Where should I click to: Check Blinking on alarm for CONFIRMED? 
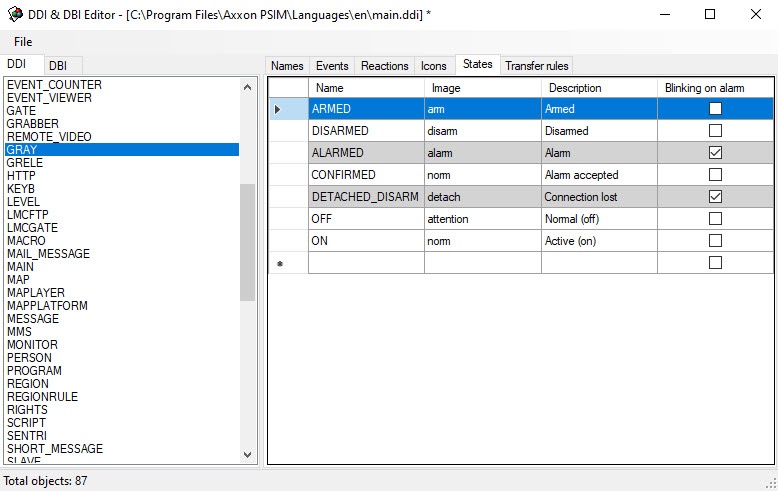coord(715,175)
